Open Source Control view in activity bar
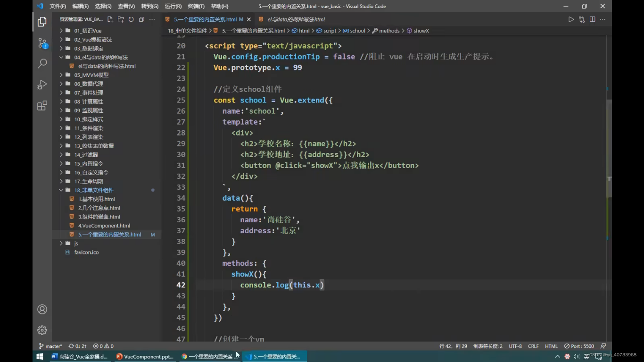This screenshot has width=644, height=362. tap(42, 43)
